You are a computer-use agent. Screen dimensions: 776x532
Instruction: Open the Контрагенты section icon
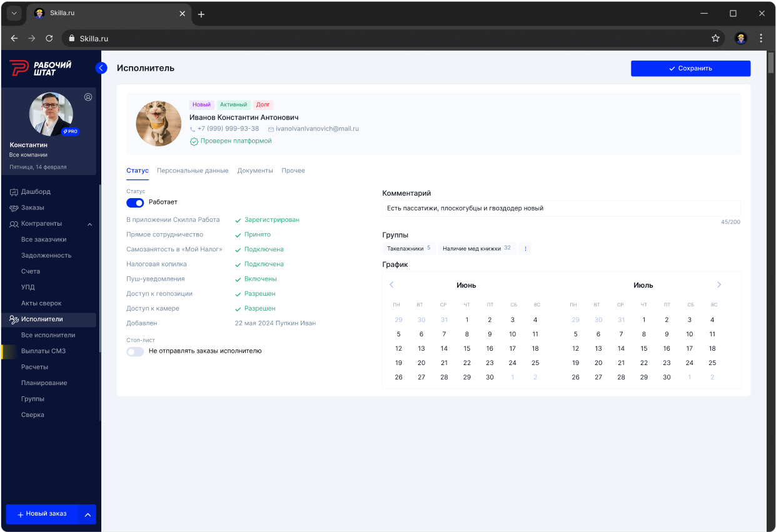[x=14, y=224]
